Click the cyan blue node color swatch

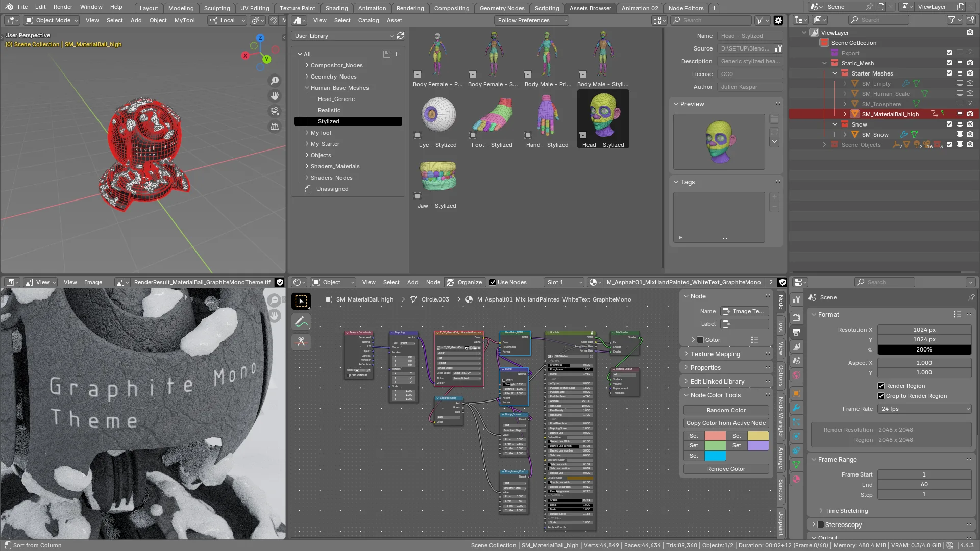pos(715,456)
